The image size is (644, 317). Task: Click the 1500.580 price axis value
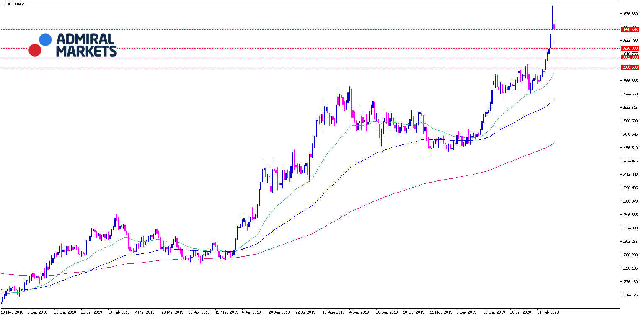coord(630,121)
